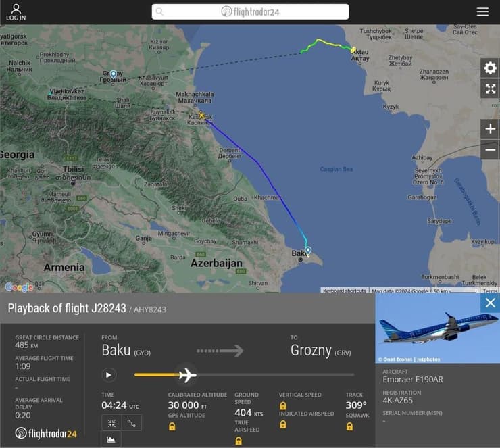500x448 pixels.
Task: Play the flight playback
Action: click(x=109, y=374)
